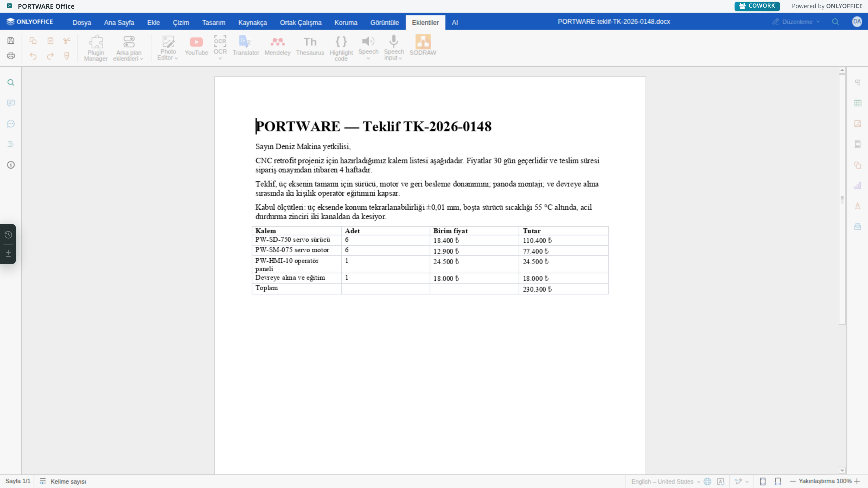Click the DA user avatar
Screen dimensions: 868x488
(x=857, y=22)
